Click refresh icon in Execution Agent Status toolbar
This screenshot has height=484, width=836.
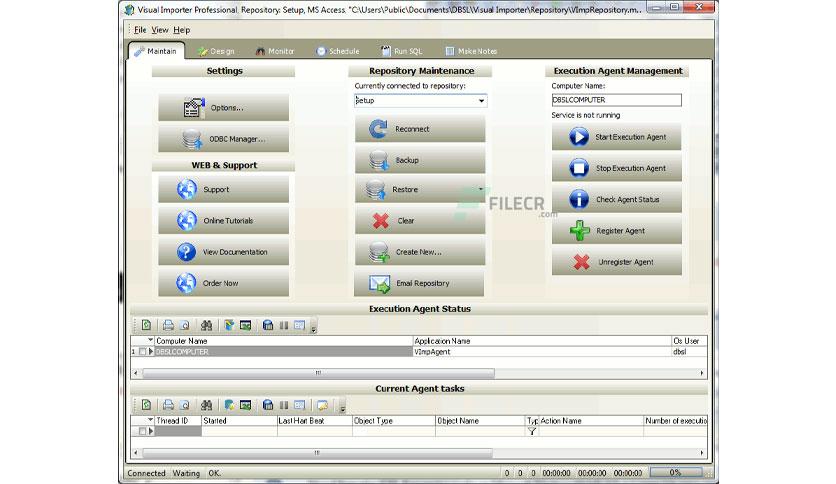coord(147,325)
